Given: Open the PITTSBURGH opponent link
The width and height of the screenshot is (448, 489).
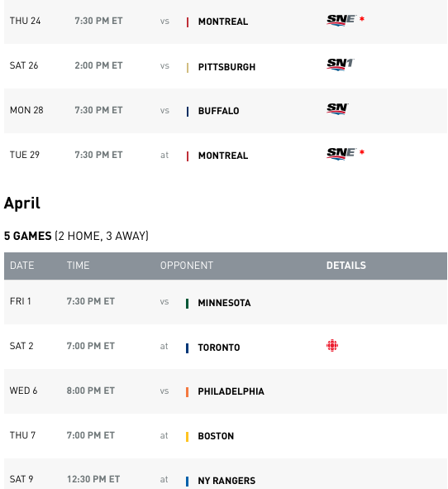Looking at the screenshot, I should (226, 67).
